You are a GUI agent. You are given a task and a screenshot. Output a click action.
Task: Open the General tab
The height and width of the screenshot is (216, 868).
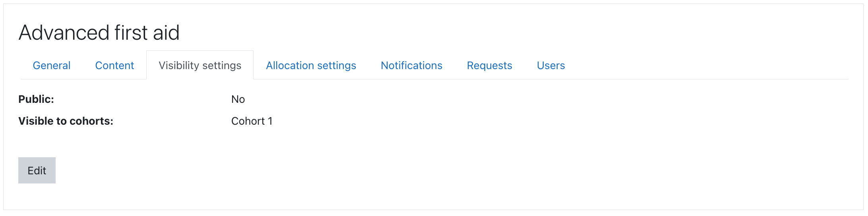[52, 66]
